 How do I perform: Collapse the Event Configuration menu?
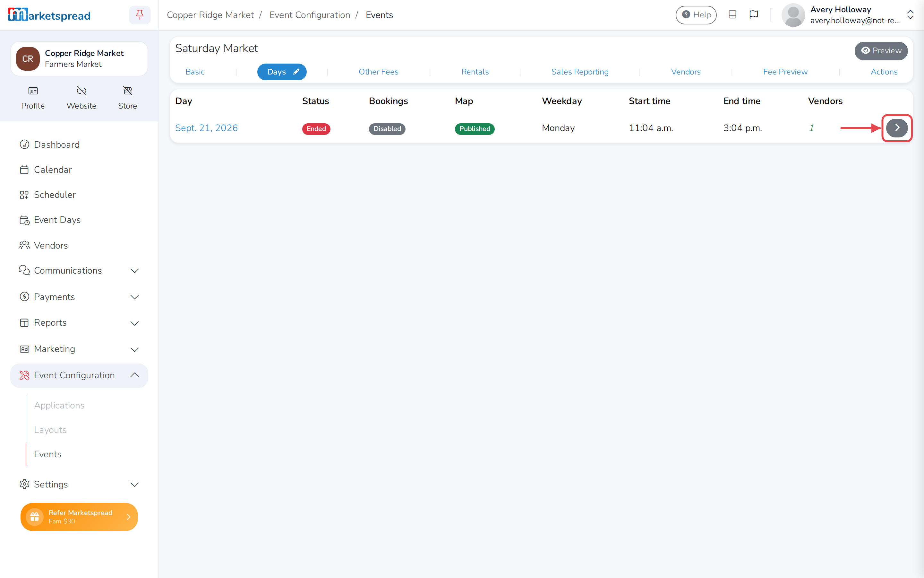click(80, 375)
